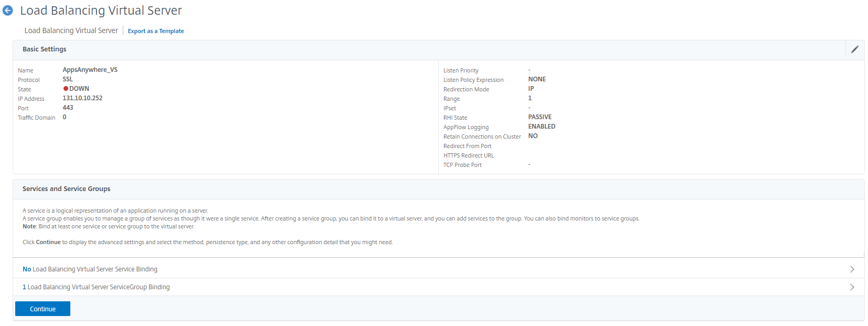Select the Load Balancing Virtual Server breadcrumb
The image size is (868, 326).
pos(71,30)
